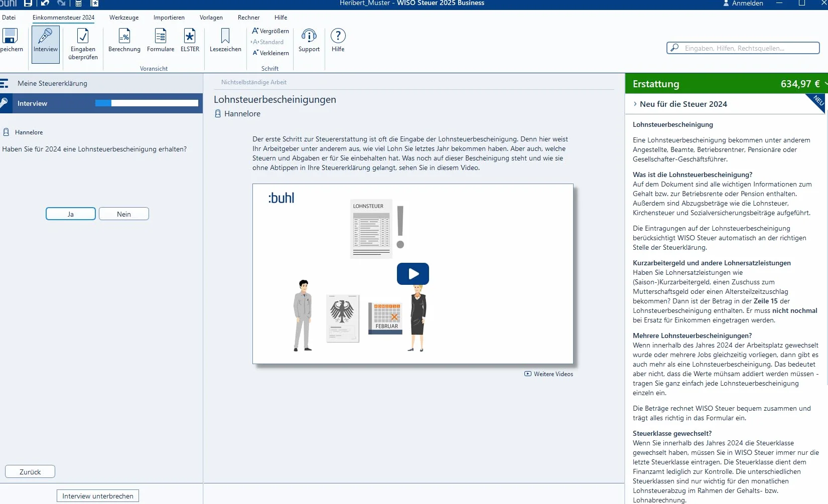The width and height of the screenshot is (828, 504).
Task: Click the Weitere Videos play icon
Action: pos(528,374)
